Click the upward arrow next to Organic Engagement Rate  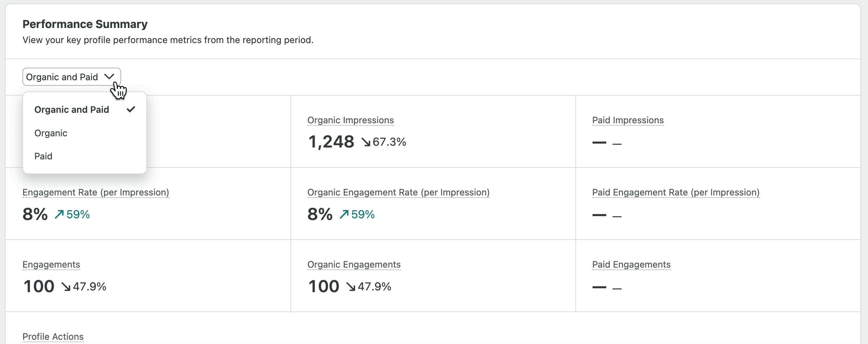click(x=344, y=214)
